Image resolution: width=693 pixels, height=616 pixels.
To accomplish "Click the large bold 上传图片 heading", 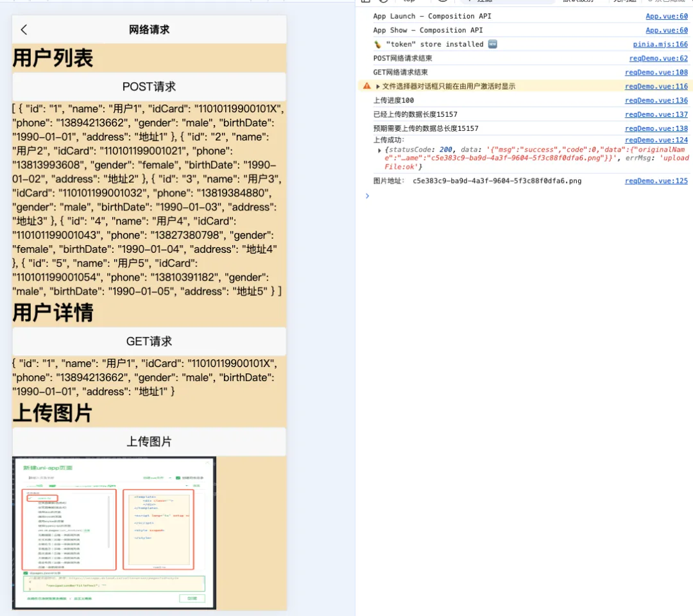I will click(53, 413).
